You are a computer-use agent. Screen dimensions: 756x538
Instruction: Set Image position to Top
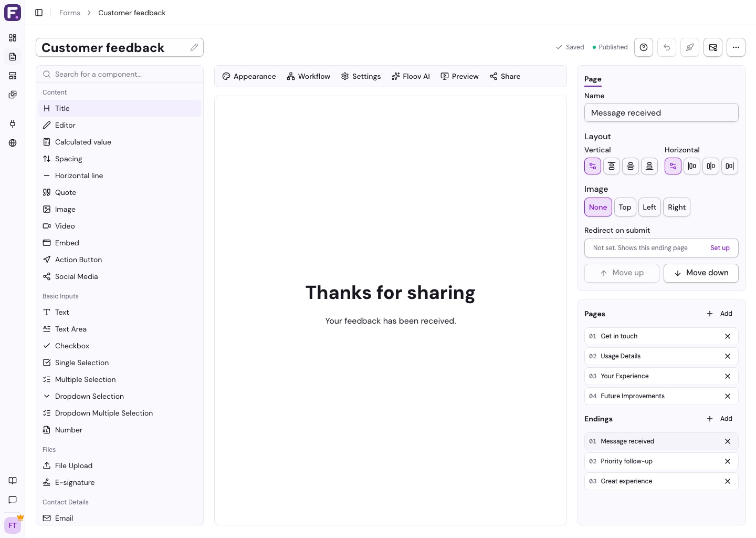click(x=625, y=207)
